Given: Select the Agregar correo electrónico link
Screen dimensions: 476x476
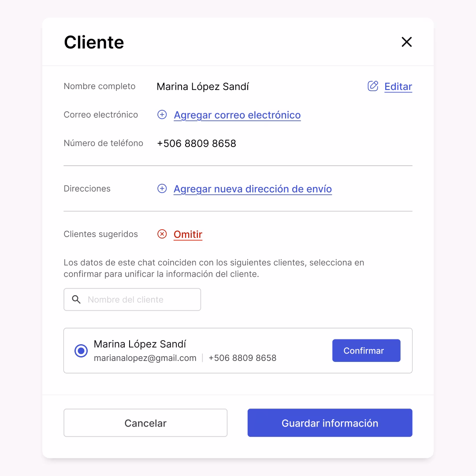Looking at the screenshot, I should pos(237,115).
